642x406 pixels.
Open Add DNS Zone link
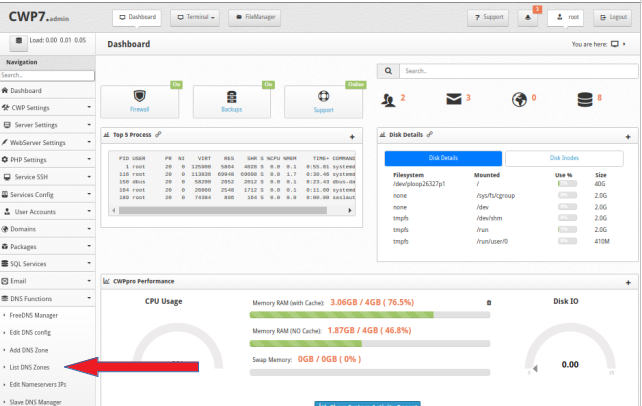click(x=29, y=350)
